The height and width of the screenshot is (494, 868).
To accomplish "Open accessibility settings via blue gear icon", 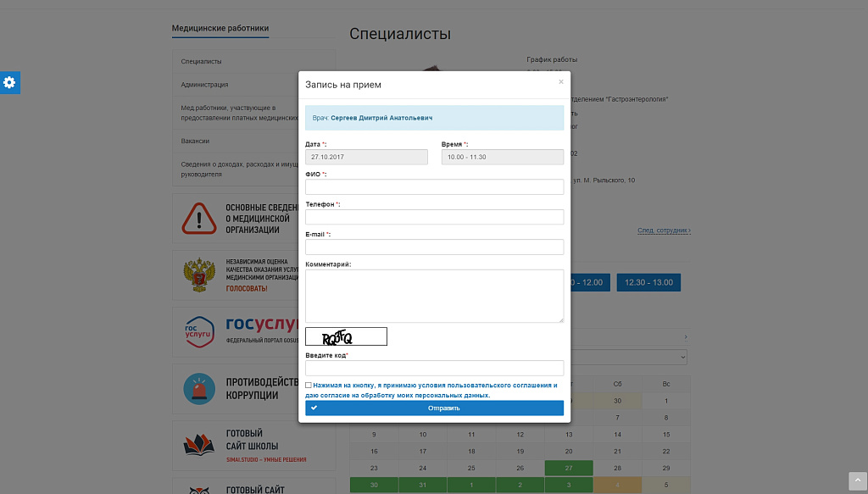I will click(x=10, y=82).
